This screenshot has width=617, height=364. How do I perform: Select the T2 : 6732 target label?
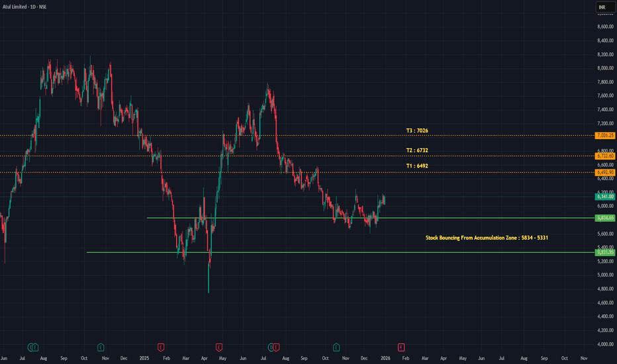(x=417, y=150)
